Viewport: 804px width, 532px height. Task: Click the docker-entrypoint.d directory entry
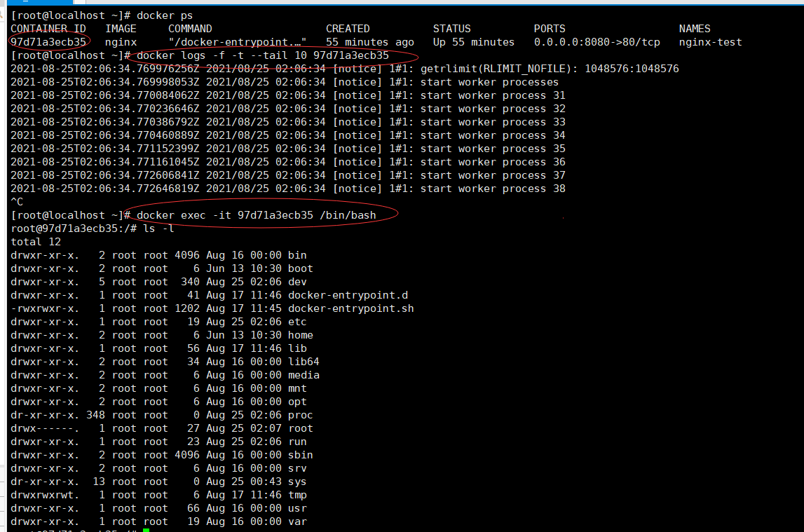[x=348, y=295]
